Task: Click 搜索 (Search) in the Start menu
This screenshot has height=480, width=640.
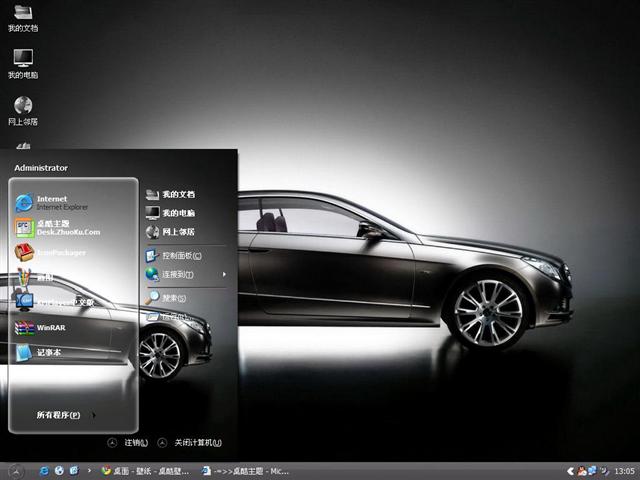Action: (173, 298)
